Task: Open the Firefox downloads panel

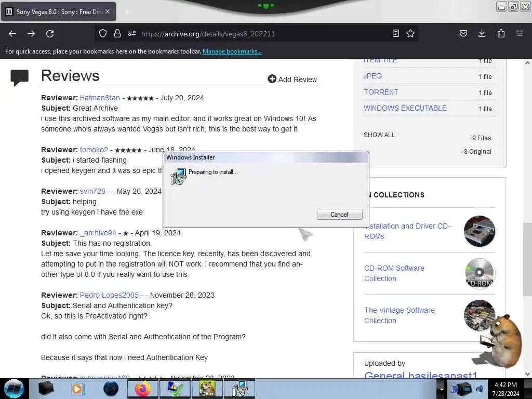Action: click(x=482, y=33)
